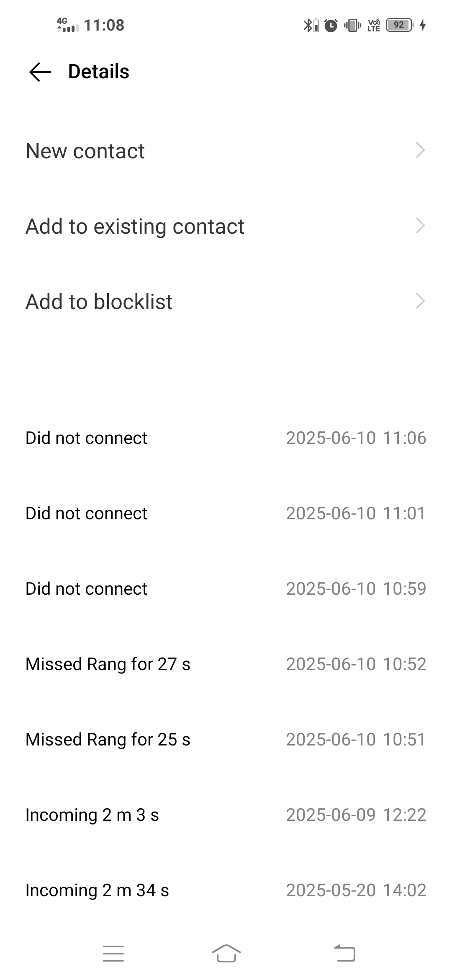Image resolution: width=452 pixels, height=980 pixels.
Task: Tap the recent apps navigation icon
Action: [x=113, y=954]
